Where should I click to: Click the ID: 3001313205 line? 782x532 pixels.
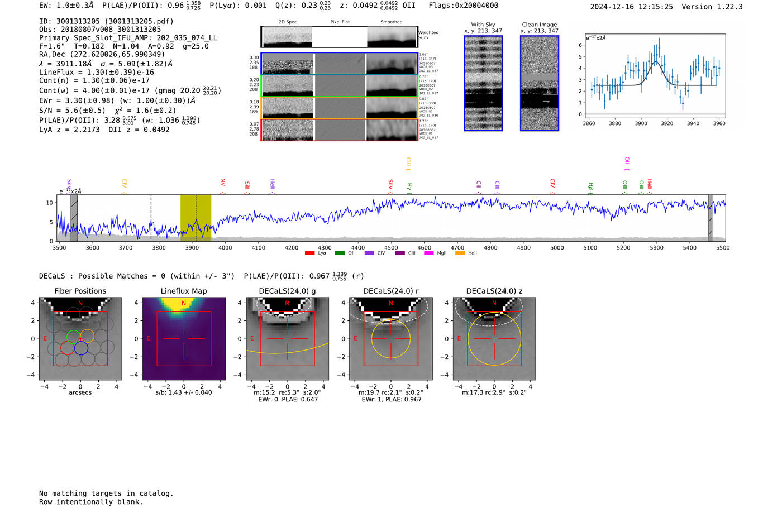(106, 21)
